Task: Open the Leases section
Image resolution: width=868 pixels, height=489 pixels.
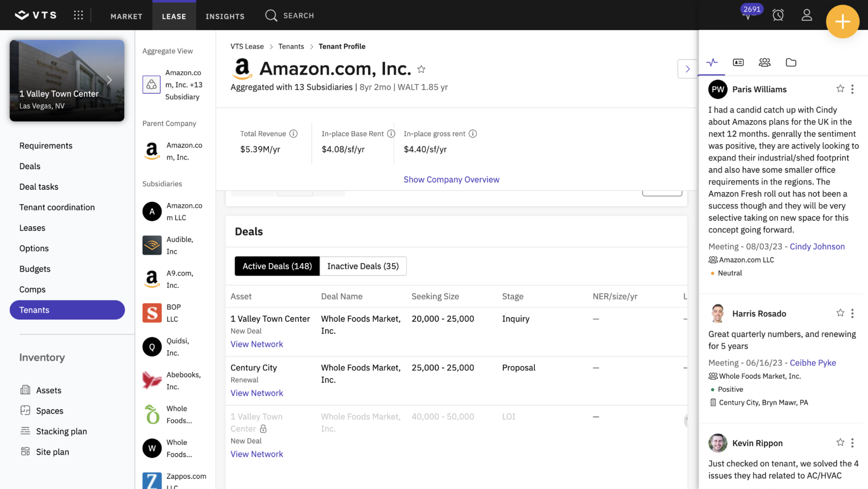Action: (x=32, y=228)
